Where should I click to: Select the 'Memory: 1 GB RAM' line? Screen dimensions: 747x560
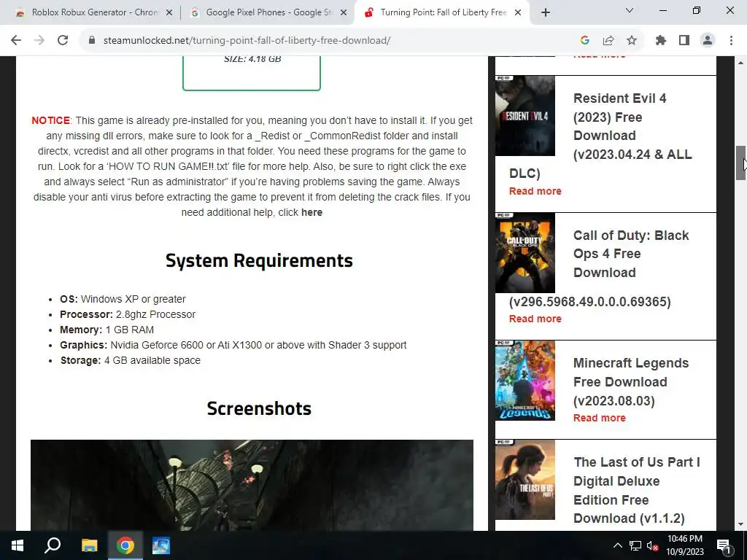[x=107, y=330]
